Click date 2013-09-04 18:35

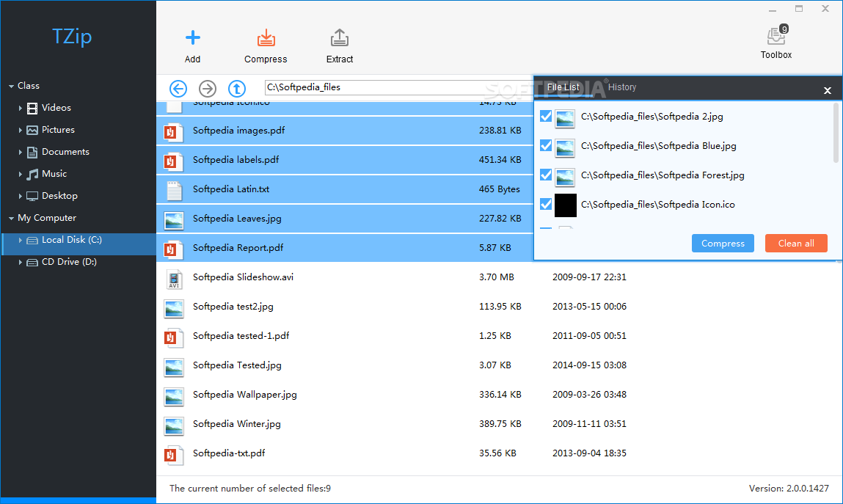coord(589,453)
